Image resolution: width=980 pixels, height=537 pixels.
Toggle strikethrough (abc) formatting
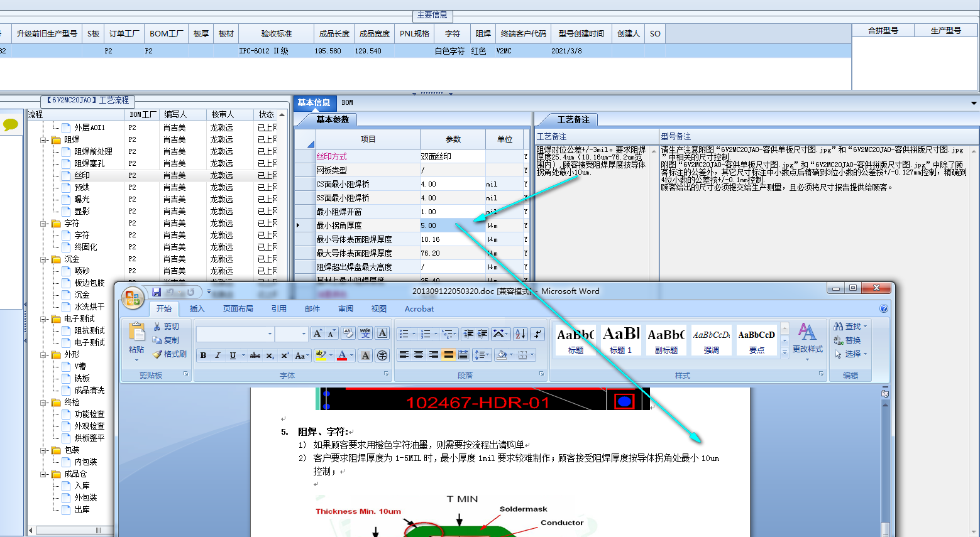click(x=255, y=355)
